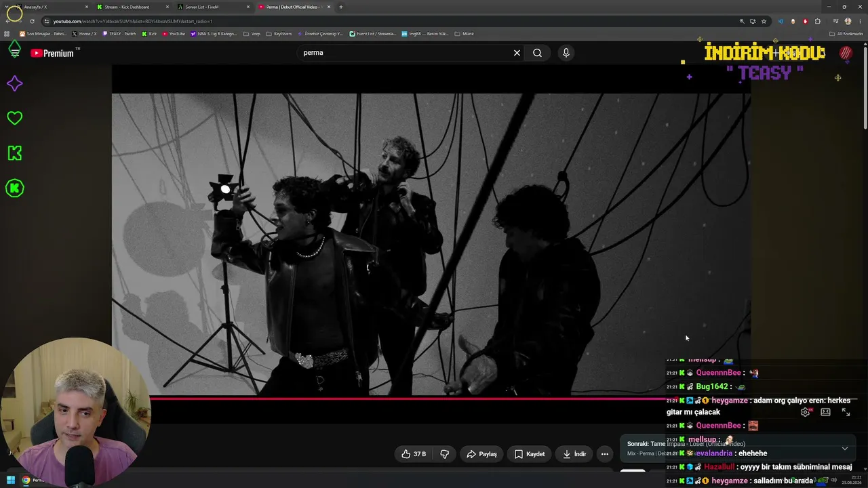Click the red shield extension icon
The width and height of the screenshot is (868, 488).
pyautogui.click(x=806, y=21)
